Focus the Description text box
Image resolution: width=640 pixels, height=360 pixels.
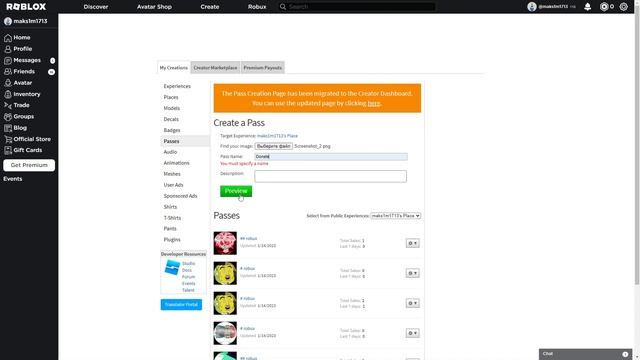(x=330, y=176)
